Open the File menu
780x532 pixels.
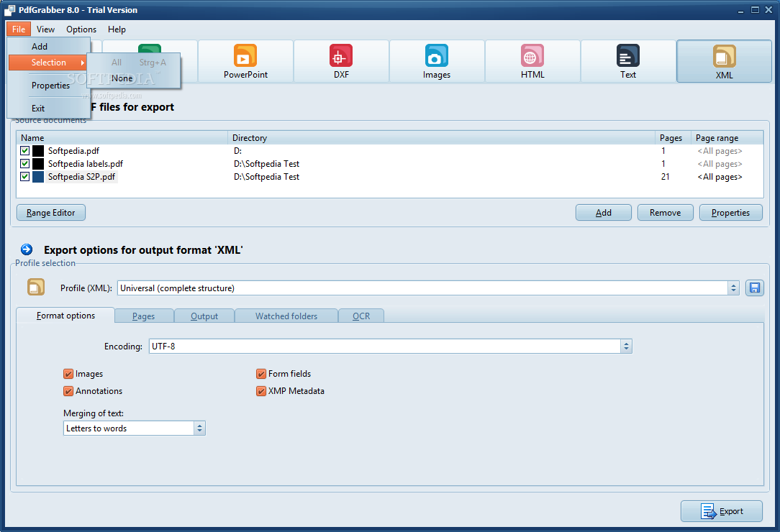pyautogui.click(x=19, y=29)
